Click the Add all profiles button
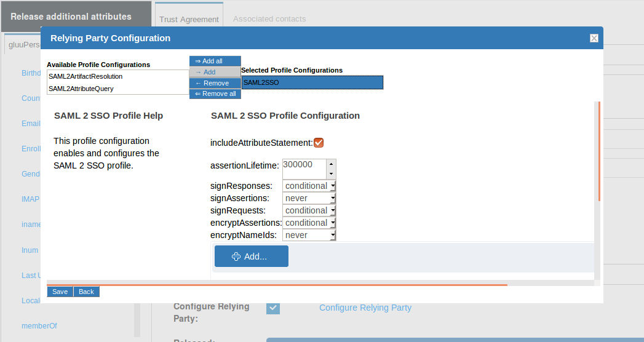Image resolution: width=644 pixels, height=342 pixels. 215,61
